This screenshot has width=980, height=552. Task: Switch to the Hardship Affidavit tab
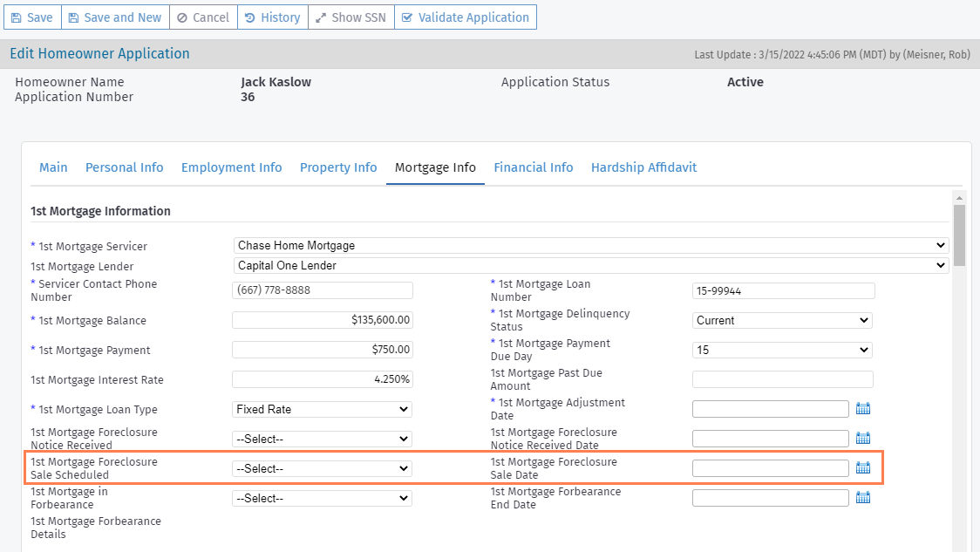coord(643,167)
